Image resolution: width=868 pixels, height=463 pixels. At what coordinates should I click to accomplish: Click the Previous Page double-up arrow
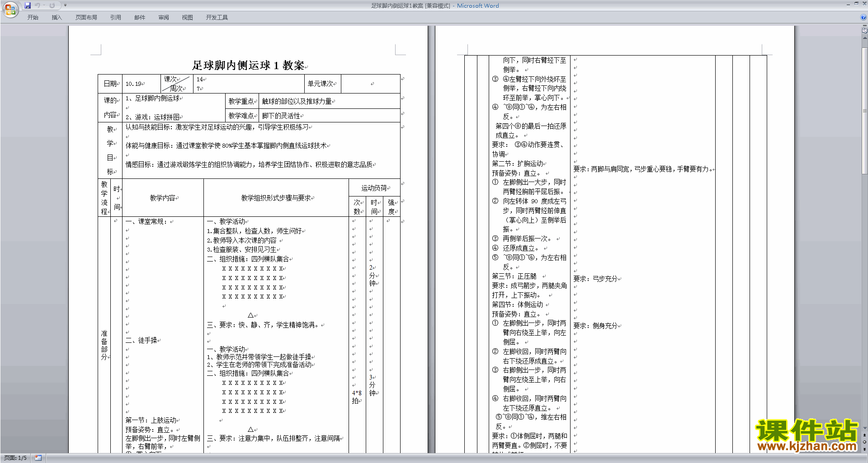pos(865,435)
